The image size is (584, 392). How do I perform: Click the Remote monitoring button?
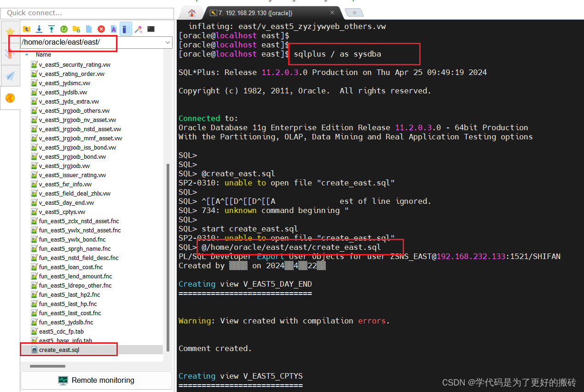pyautogui.click(x=96, y=380)
